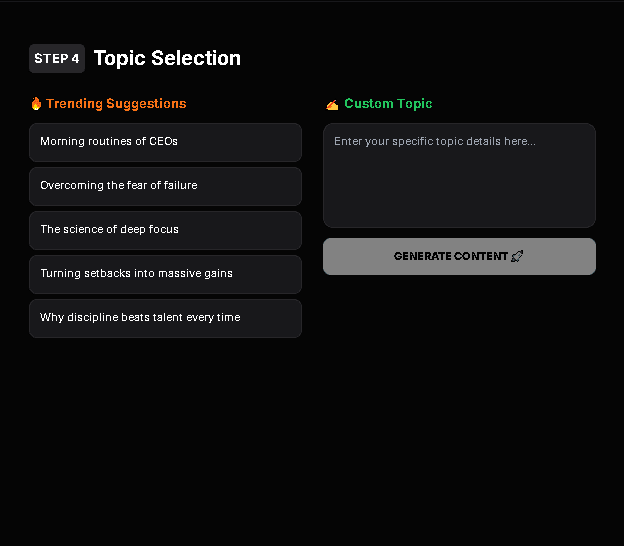Screen dimensions: 624x546
Task: Click the writing hand icon near Custom Topic
Action: point(332,104)
